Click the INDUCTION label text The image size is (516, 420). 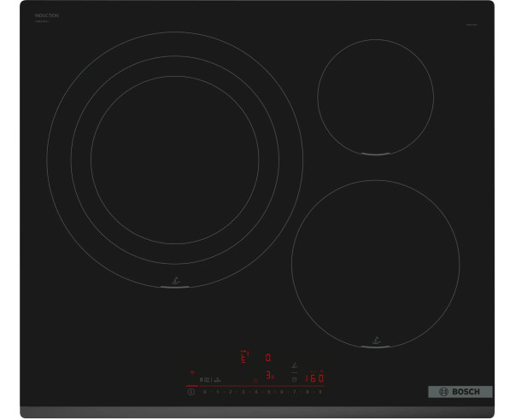click(47, 15)
